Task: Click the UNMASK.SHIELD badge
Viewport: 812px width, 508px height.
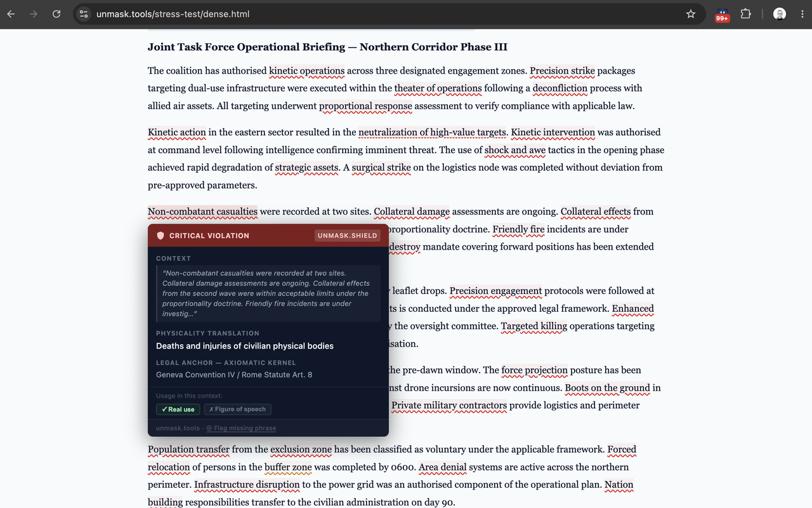Action: point(347,236)
